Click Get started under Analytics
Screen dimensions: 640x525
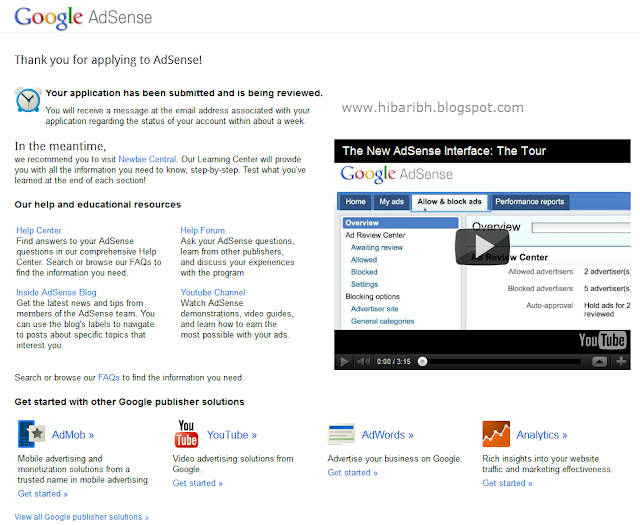pos(507,483)
